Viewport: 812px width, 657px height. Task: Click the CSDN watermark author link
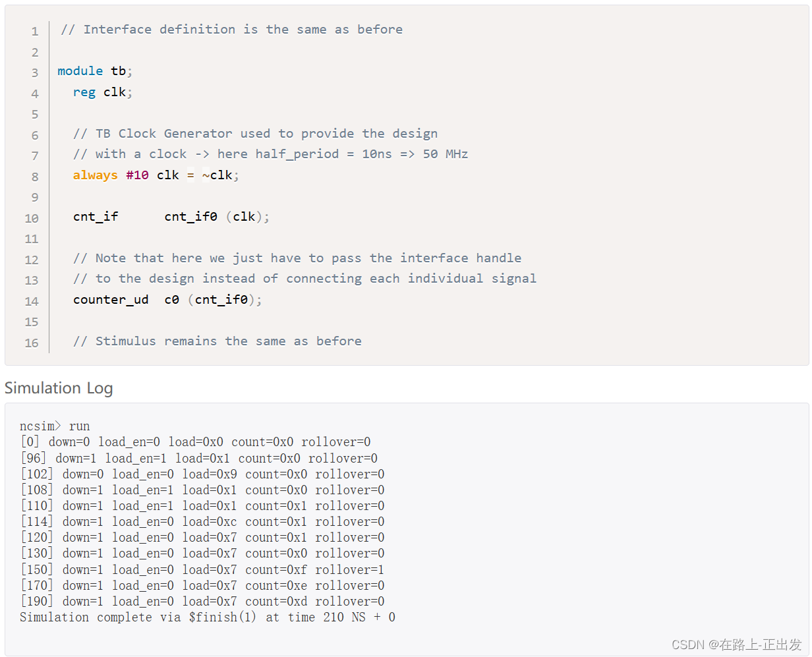click(x=737, y=644)
